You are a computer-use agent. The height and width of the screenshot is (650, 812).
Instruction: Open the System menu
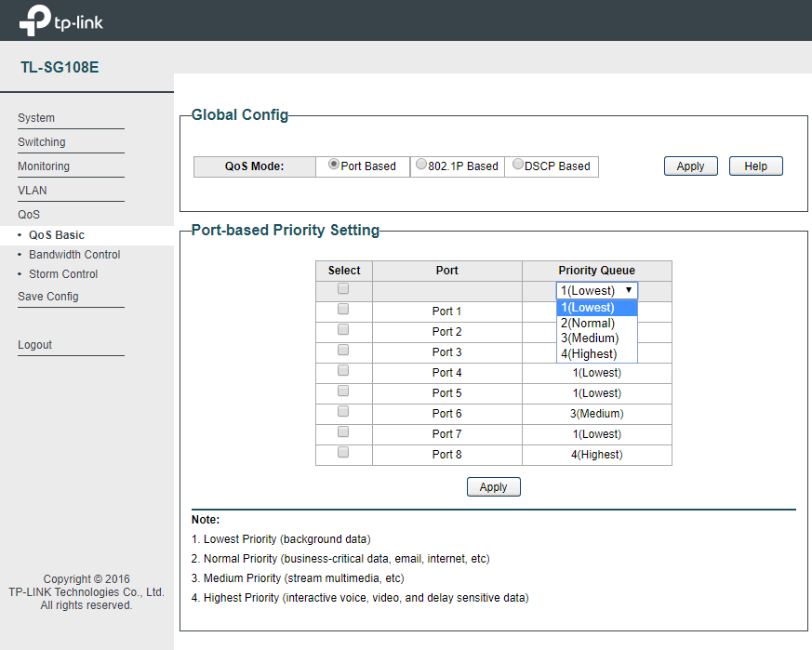(36, 118)
